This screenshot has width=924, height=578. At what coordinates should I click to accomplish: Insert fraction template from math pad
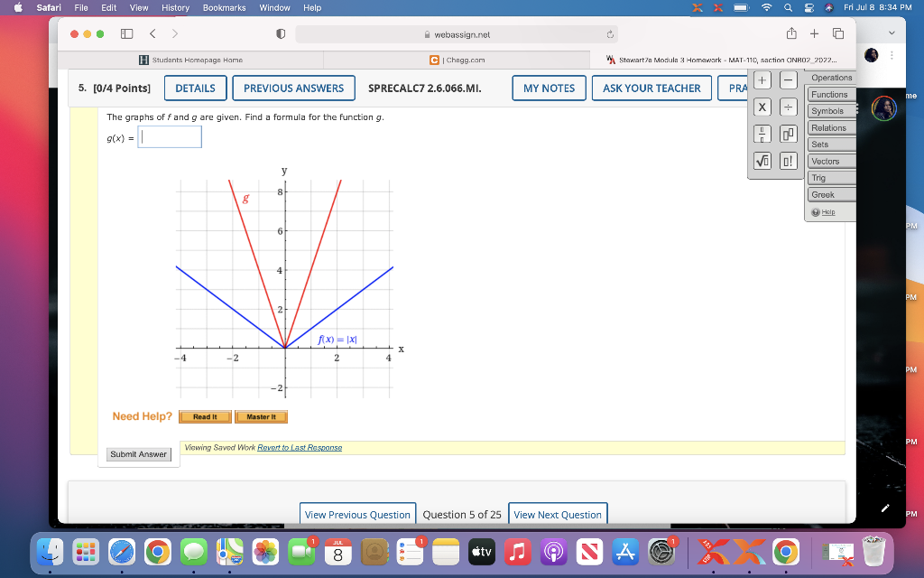(762, 134)
